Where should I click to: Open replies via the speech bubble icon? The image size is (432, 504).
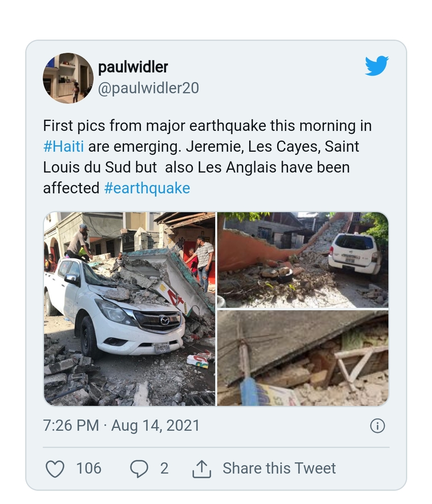click(139, 469)
